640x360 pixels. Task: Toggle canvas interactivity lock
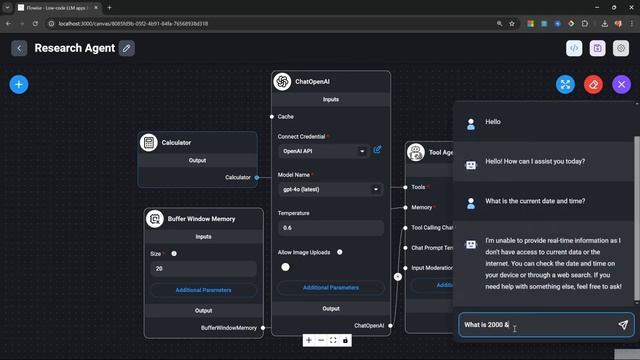pos(345,340)
